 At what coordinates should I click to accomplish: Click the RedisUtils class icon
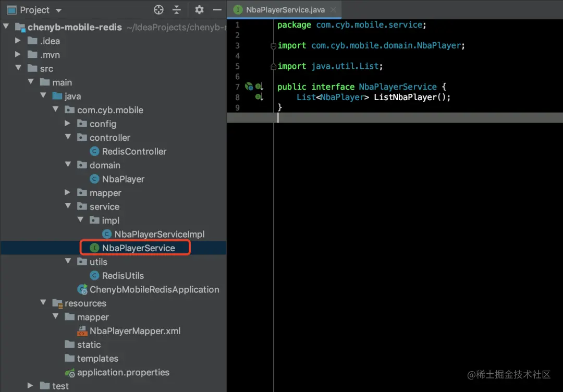[x=94, y=275]
